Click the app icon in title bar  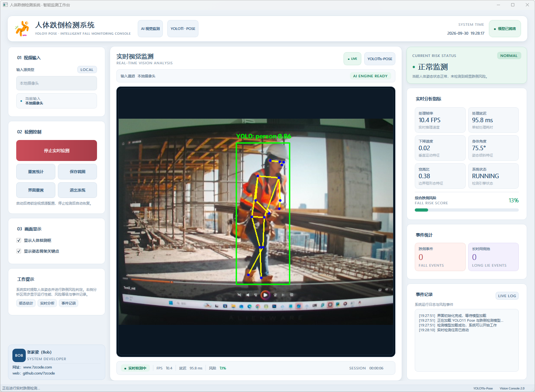(x=5, y=5)
